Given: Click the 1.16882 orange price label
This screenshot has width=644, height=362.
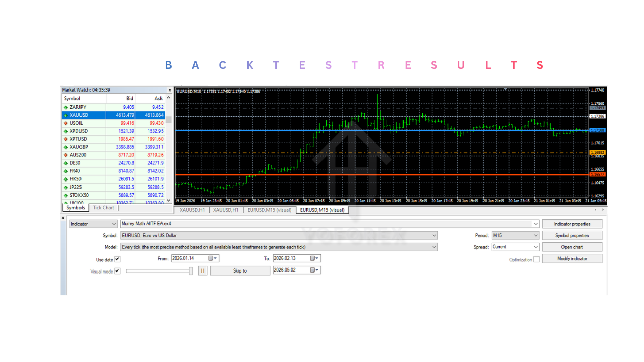Looking at the screenshot, I should coord(598,152).
